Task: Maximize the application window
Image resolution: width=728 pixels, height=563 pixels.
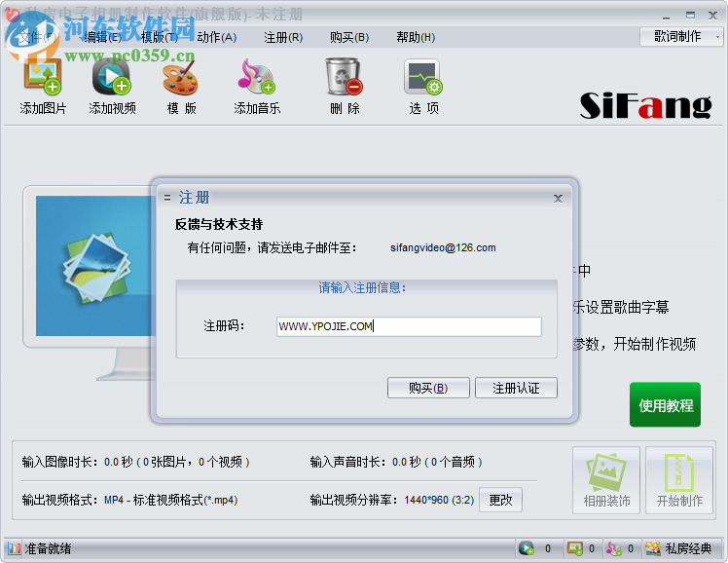Action: (x=690, y=16)
